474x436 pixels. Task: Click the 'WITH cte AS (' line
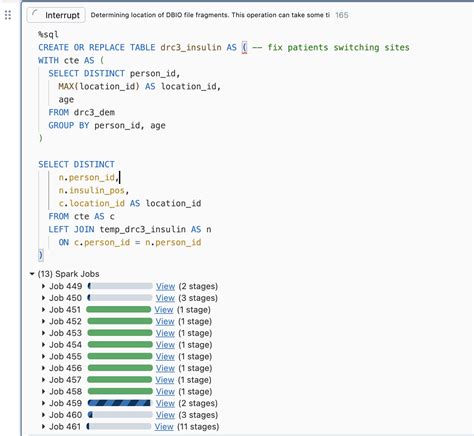pyautogui.click(x=71, y=60)
